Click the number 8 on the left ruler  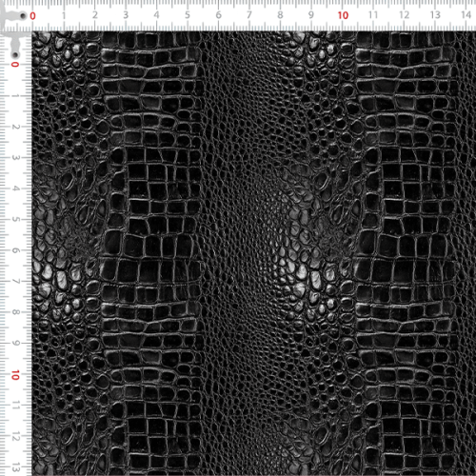[x=15, y=312]
